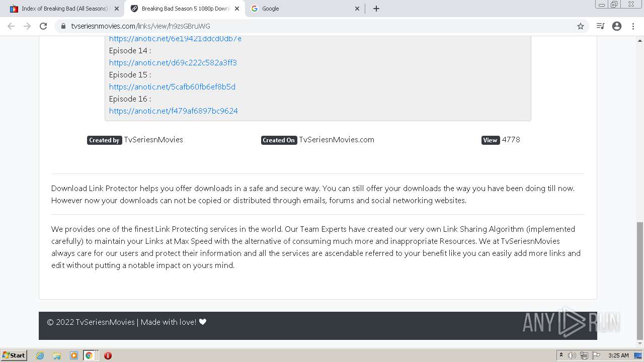Go back to the previous page
This screenshot has width=644, height=362.
coord(11,26)
